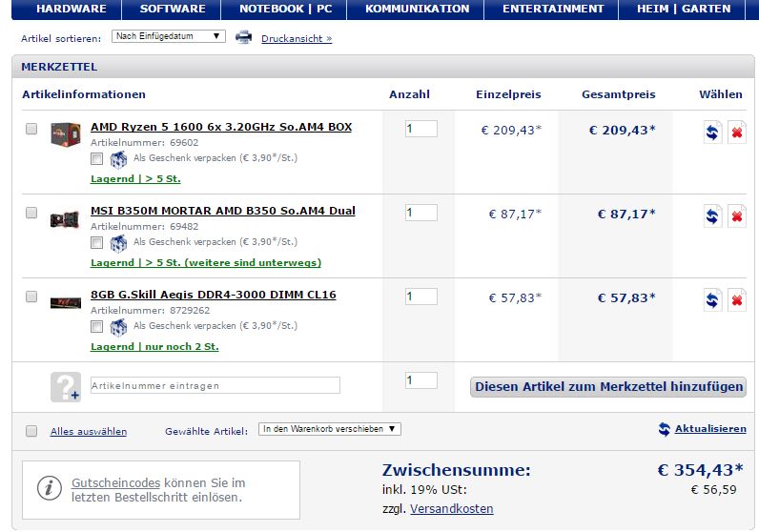Click 'Diesen Artikel zum Merkzettel hinzufügen' button
Viewport: 759px width, 532px height.
(608, 387)
